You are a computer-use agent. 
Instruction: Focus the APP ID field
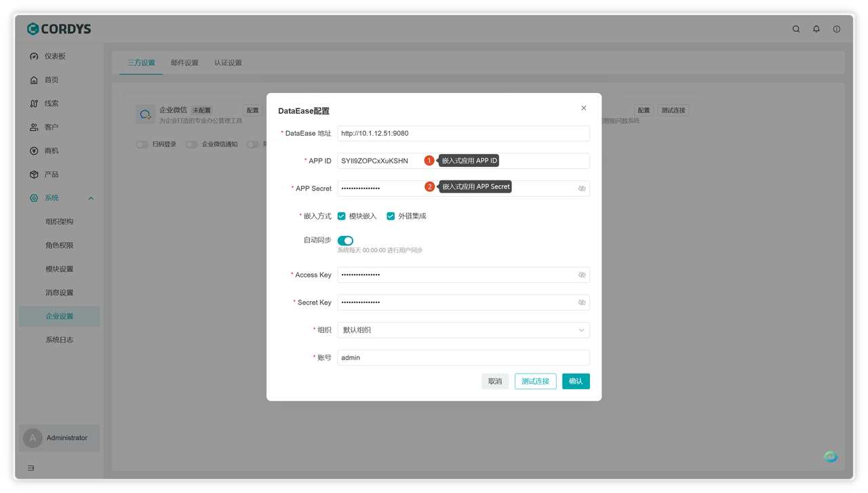[x=464, y=161]
